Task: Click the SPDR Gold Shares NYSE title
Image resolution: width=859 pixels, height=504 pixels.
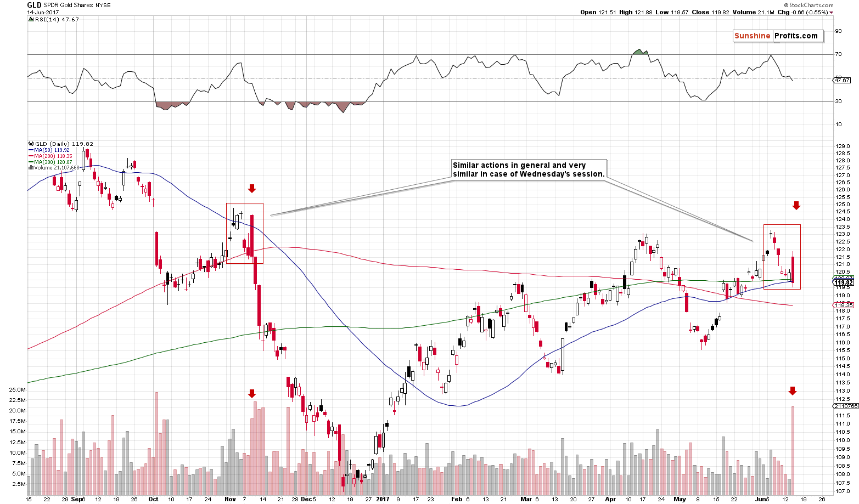Action: tap(77, 5)
